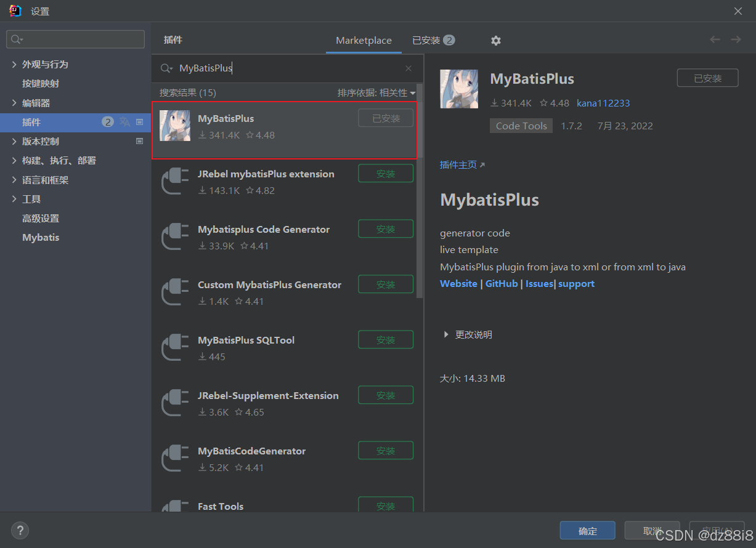
Task: Click the MyBatisCodeGenerator plug icon
Action: (175, 459)
